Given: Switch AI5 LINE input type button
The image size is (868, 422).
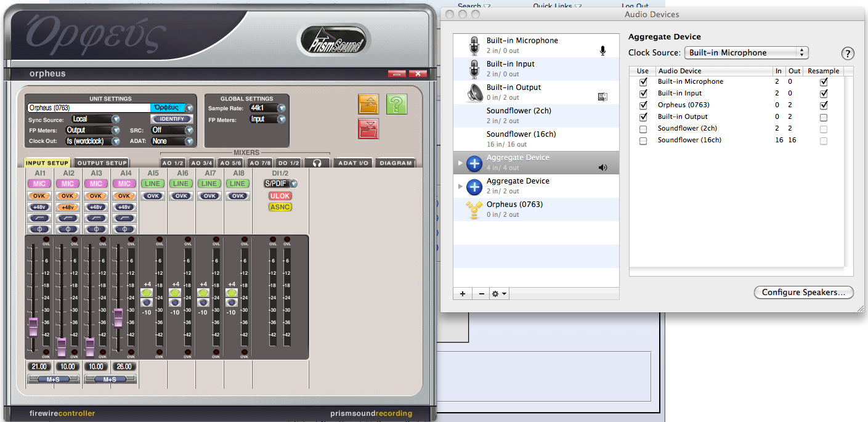Looking at the screenshot, I should tap(152, 184).
